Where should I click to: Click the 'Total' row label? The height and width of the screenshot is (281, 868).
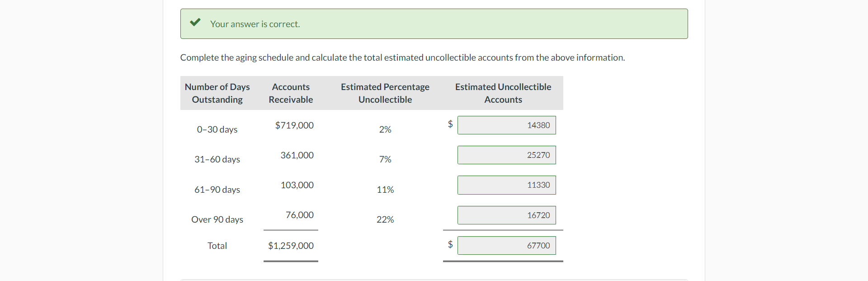pos(217,246)
